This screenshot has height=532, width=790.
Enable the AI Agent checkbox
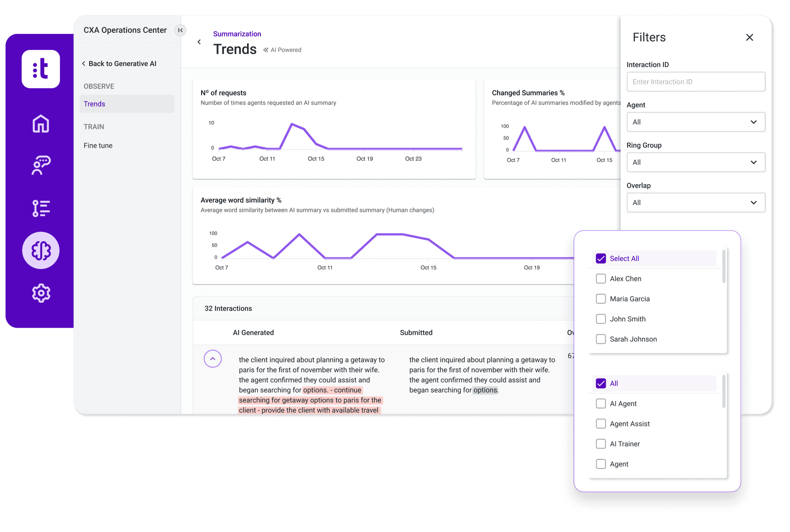coord(601,403)
